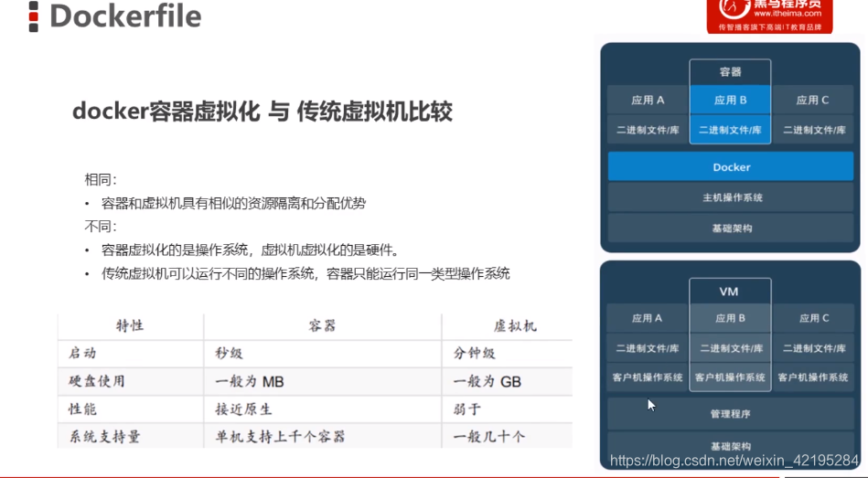
Task: Click '应用 C' block in Docker diagram
Action: [812, 101]
